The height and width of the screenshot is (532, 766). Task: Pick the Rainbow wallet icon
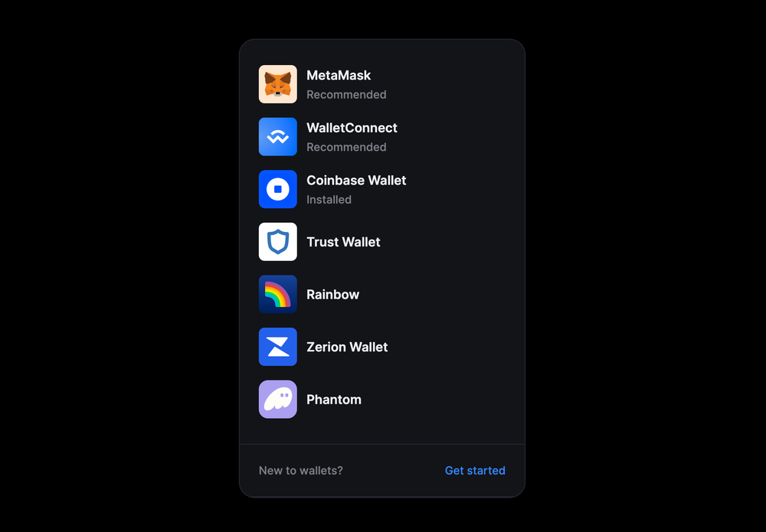277,294
